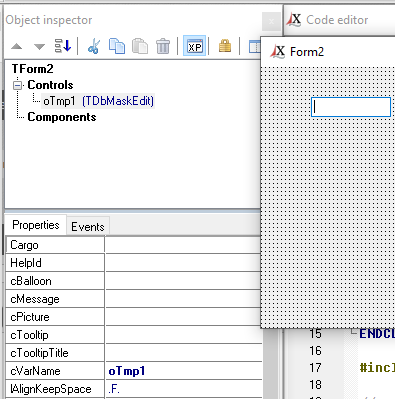This screenshot has width=395, height=399.
Task: Move selected control up with up arrow
Action: [x=17, y=46]
